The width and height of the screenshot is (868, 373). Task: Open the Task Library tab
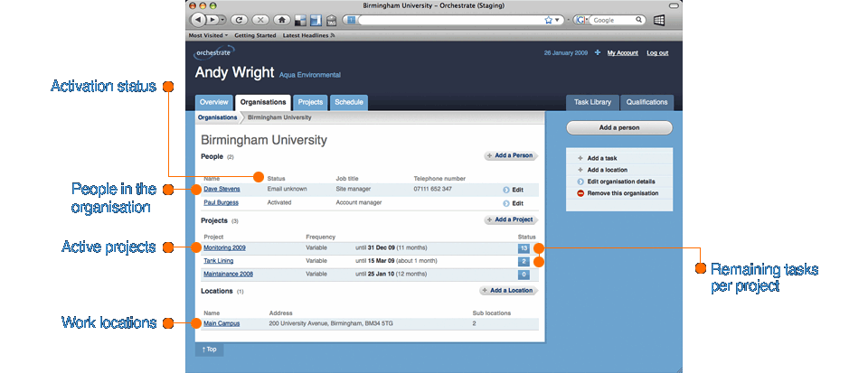(592, 102)
